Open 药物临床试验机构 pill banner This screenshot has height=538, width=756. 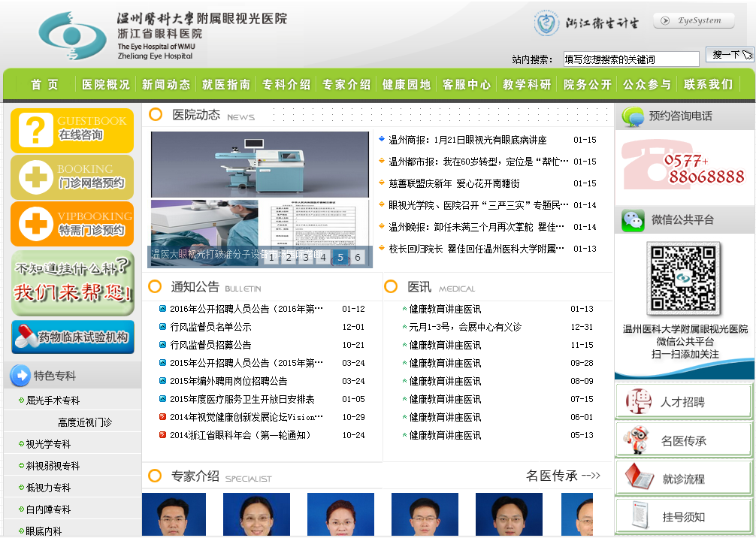73,337
